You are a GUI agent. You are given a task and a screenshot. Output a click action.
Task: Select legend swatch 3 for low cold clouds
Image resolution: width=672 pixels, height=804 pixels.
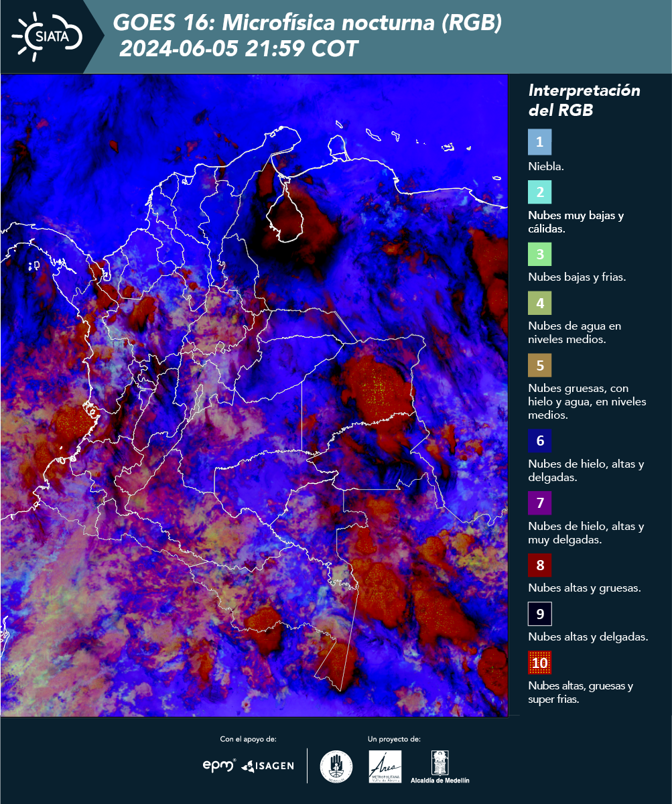[x=539, y=254]
